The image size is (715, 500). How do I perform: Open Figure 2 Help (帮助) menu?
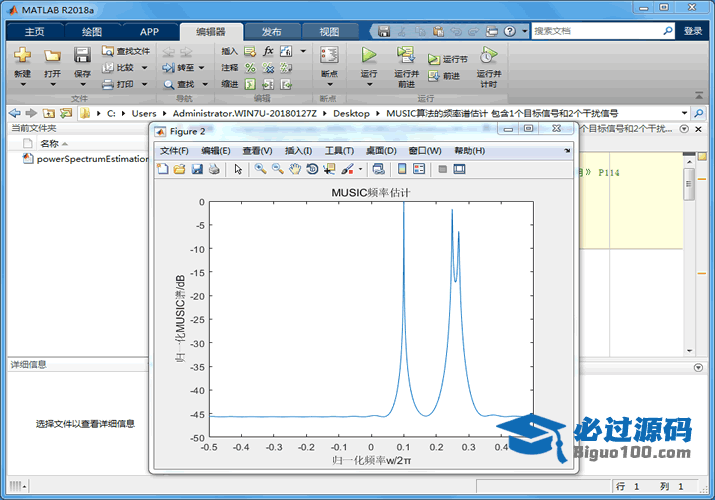point(469,151)
